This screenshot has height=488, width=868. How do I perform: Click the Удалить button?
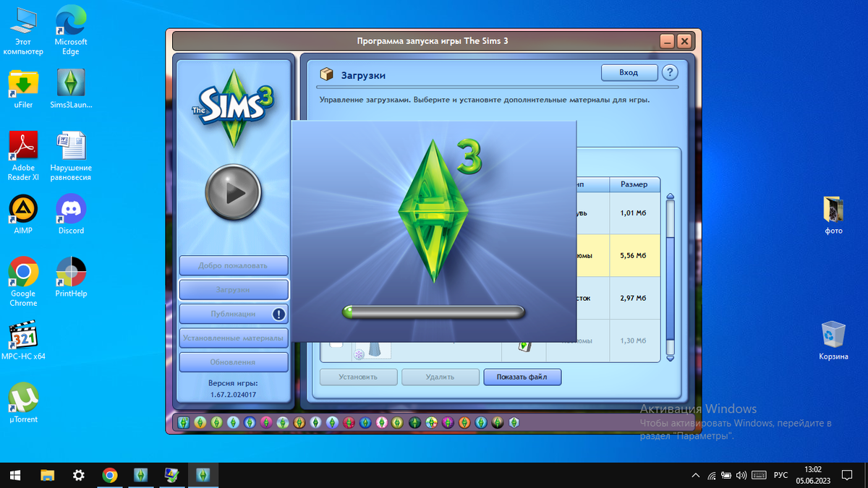(x=441, y=377)
